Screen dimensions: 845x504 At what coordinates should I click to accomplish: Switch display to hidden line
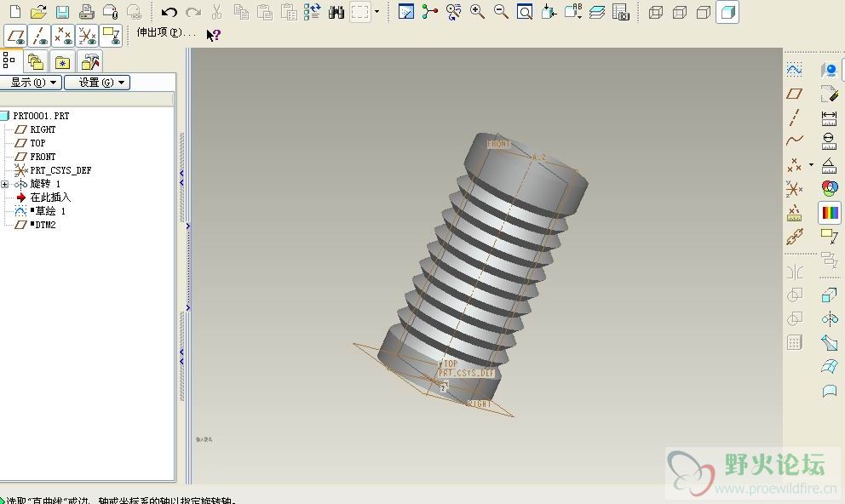(x=680, y=12)
